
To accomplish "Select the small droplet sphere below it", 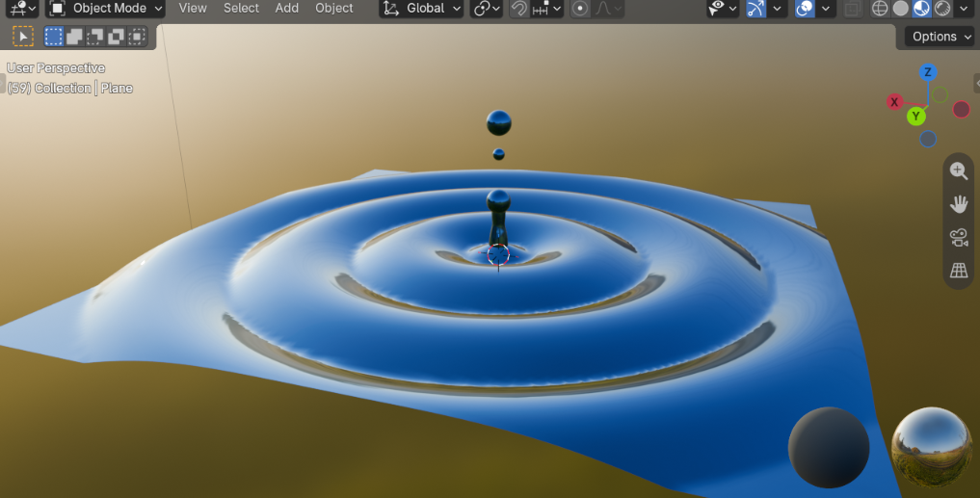I will [x=499, y=154].
